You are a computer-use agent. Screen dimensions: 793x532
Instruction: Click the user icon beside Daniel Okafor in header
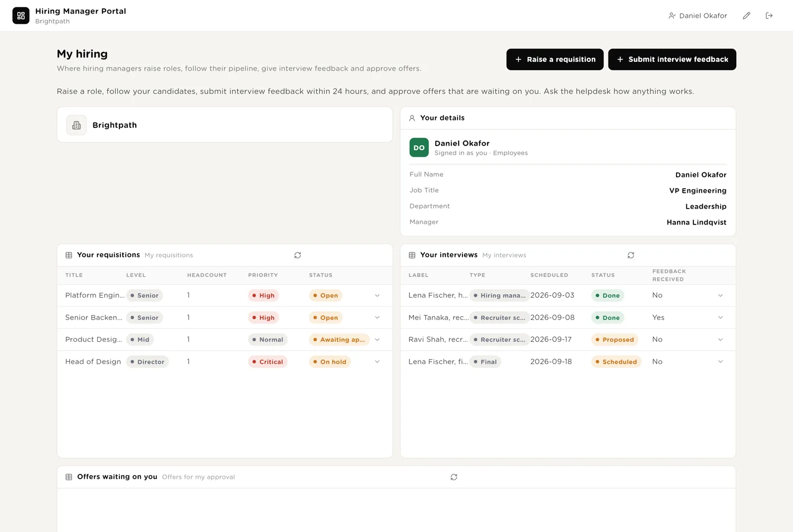pos(672,16)
